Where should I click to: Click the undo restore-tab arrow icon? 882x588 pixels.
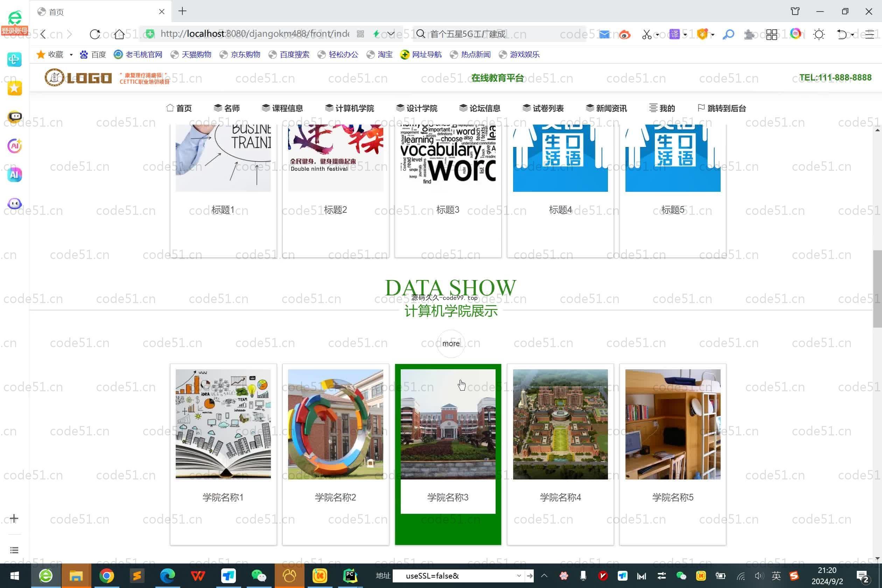coord(842,35)
